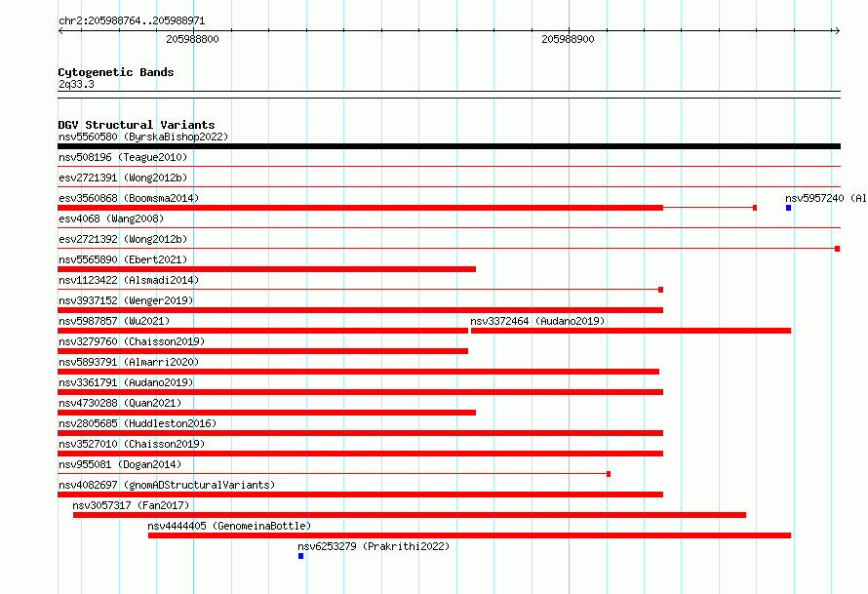Open the DGV Structural Variants track title
The width and height of the screenshot is (868, 594).
137,125
